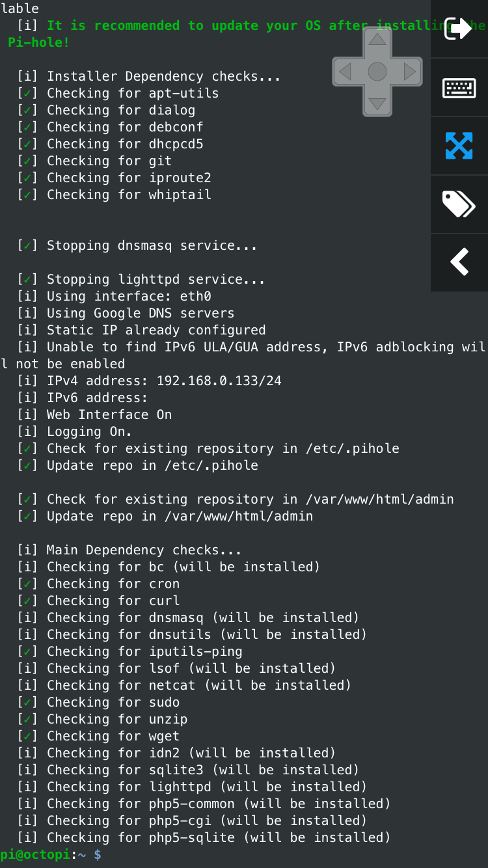Tap the disconnect session exit icon
This screenshot has height=868, width=488.
(x=459, y=29)
